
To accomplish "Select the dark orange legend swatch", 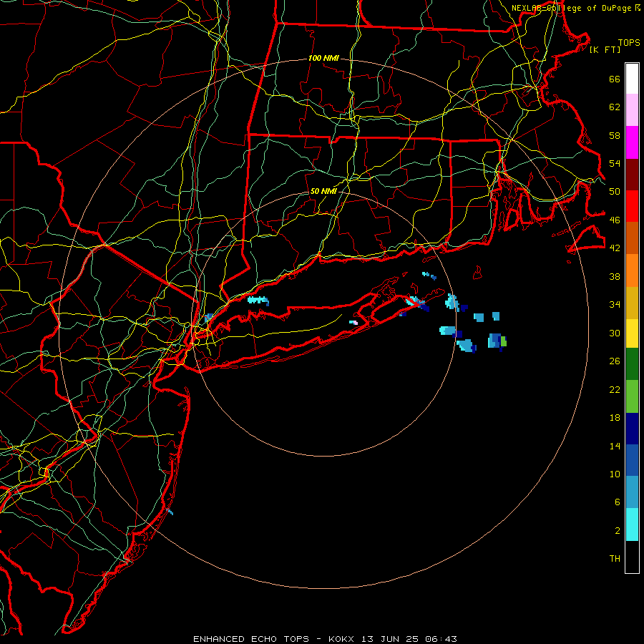I will (x=632, y=238).
